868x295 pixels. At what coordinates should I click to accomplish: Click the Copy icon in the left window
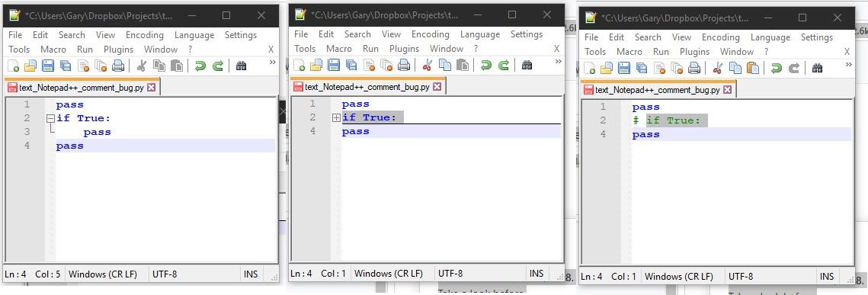click(159, 66)
